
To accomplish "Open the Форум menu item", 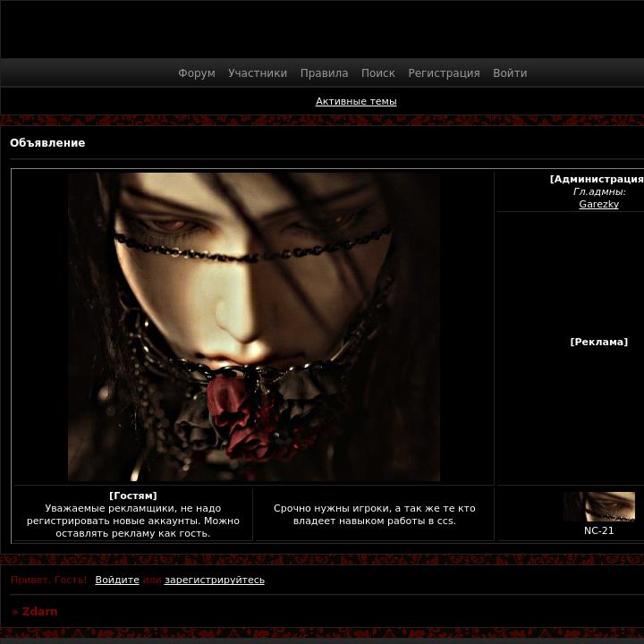I will [x=196, y=73].
